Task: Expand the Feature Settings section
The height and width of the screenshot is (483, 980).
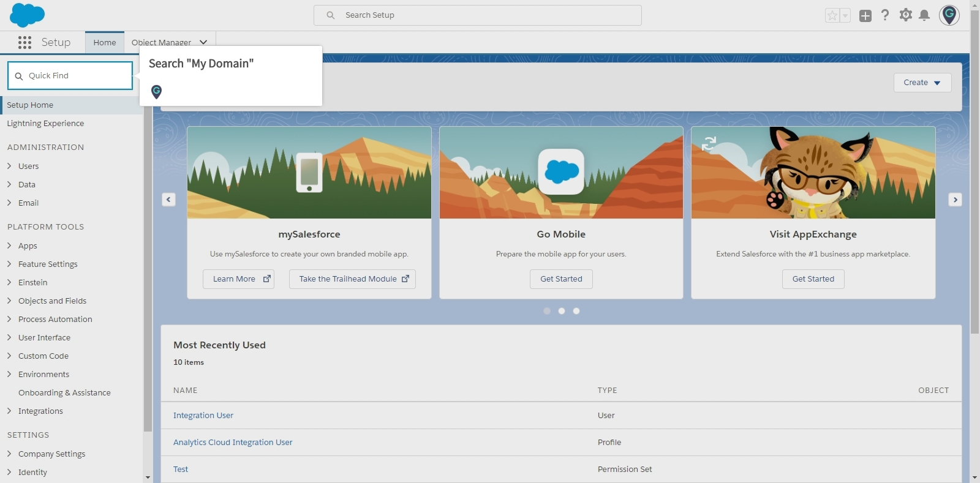Action: pyautogui.click(x=9, y=264)
